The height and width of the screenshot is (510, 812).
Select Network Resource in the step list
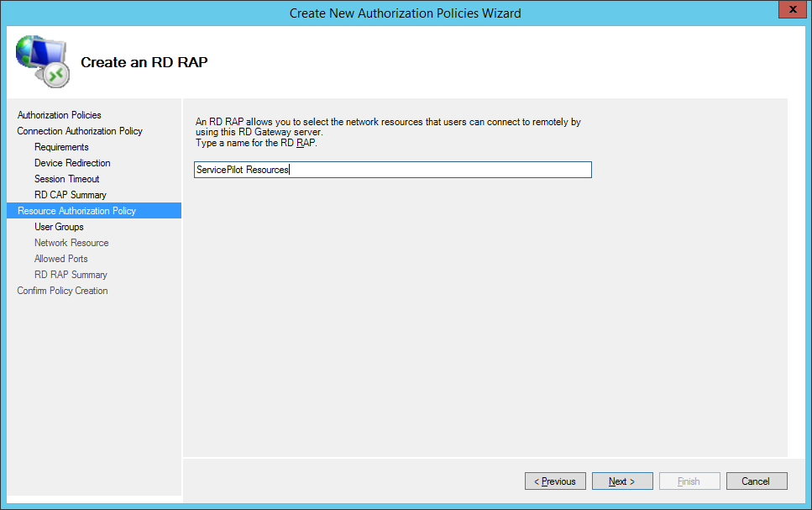tap(71, 243)
